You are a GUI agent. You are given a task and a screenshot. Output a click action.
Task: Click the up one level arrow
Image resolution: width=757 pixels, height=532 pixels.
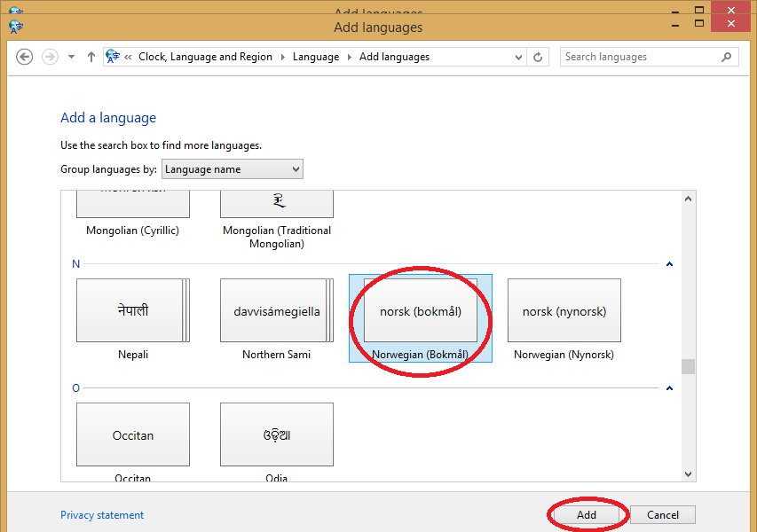tap(91, 56)
